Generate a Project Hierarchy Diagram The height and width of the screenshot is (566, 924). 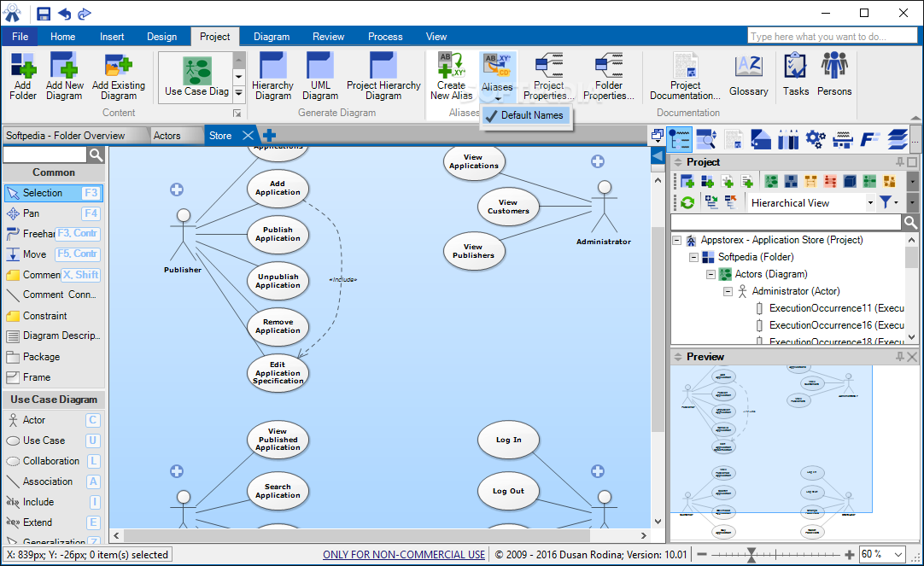tap(383, 76)
